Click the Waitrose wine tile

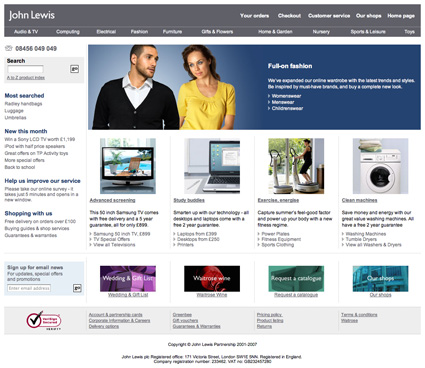click(x=212, y=279)
